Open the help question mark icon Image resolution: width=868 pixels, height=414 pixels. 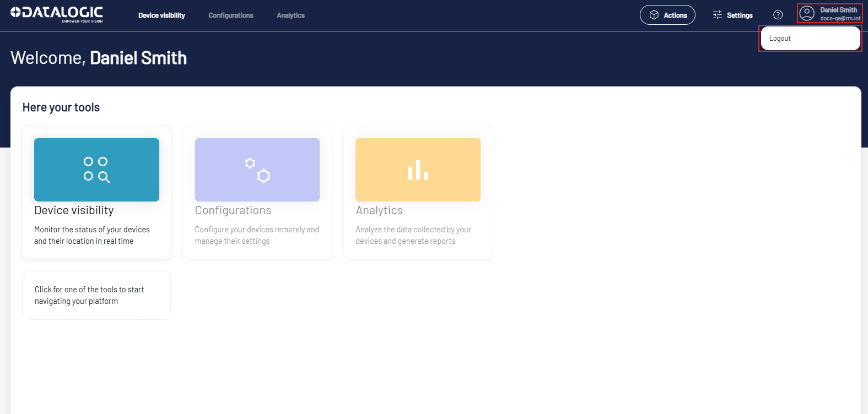pyautogui.click(x=778, y=15)
